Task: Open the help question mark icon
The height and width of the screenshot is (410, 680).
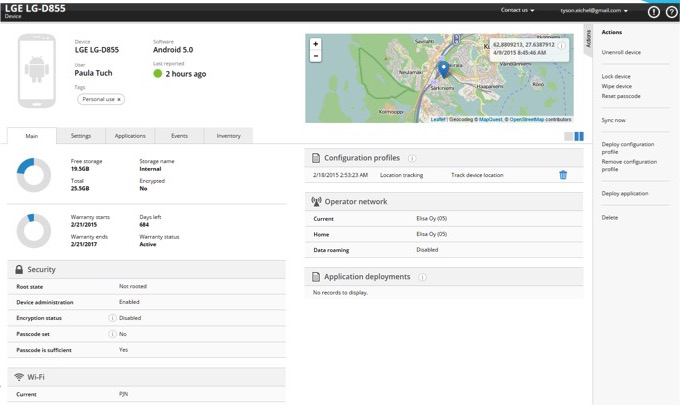Action: click(x=671, y=12)
